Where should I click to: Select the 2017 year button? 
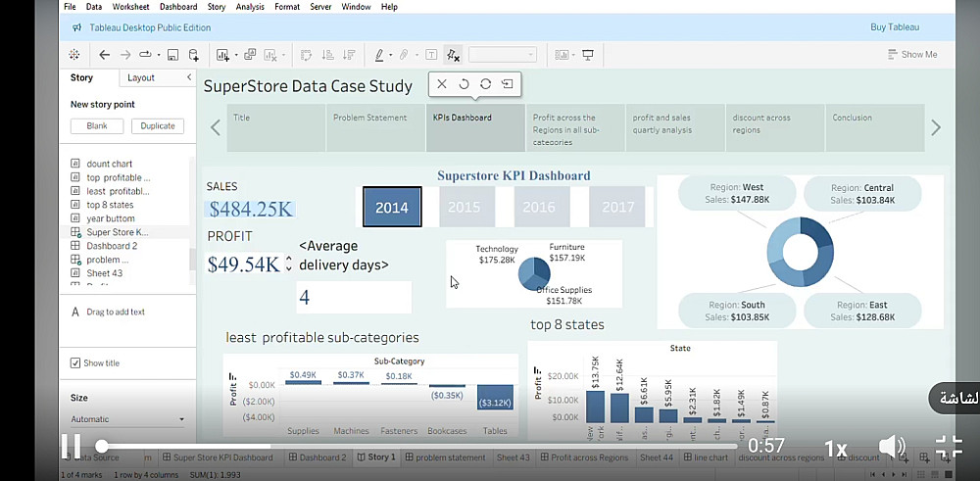(x=617, y=207)
